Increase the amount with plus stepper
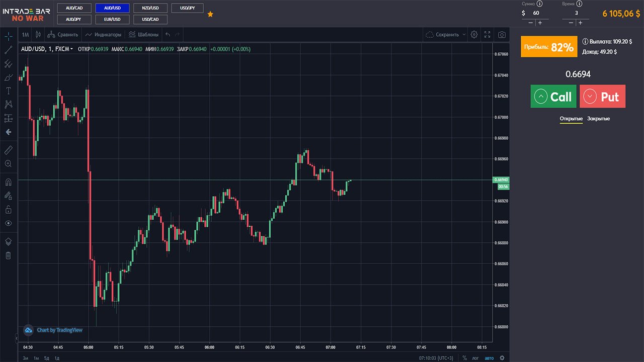This screenshot has width=644, height=362. pyautogui.click(x=540, y=23)
